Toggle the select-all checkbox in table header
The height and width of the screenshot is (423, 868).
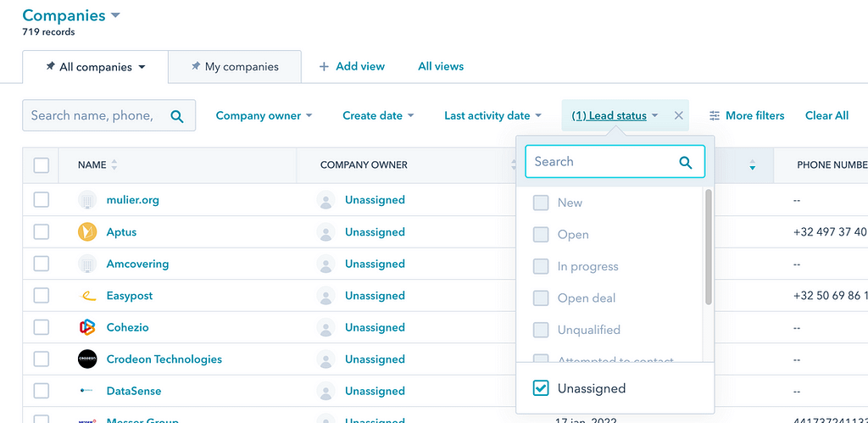coord(41,165)
